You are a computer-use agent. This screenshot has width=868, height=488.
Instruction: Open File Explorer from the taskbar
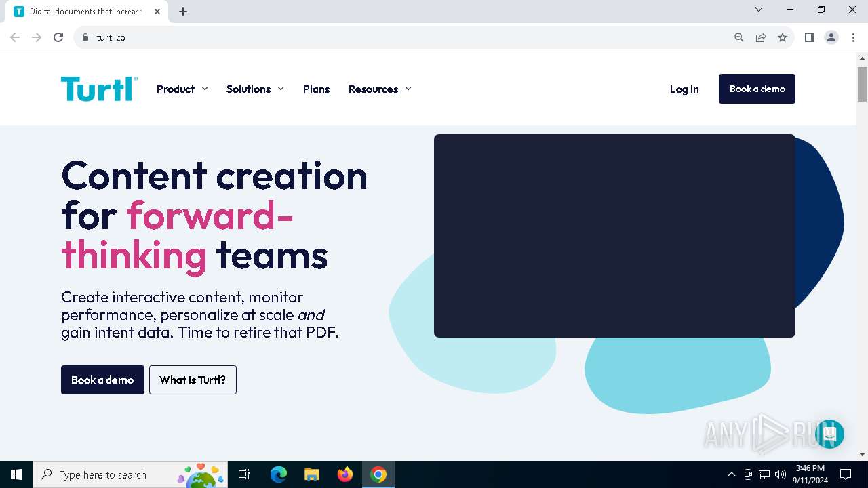click(x=312, y=474)
